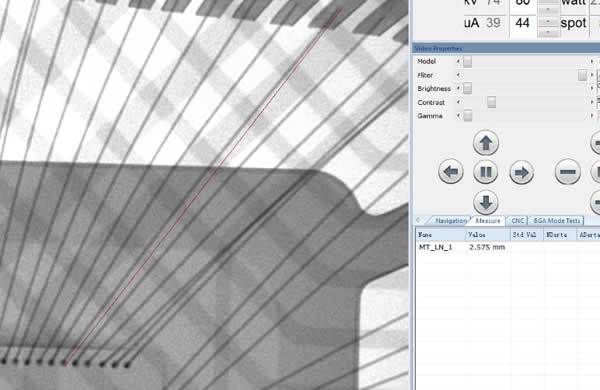Click the Brightness slider thumb
Viewport: 600px width, 390px height.
point(468,88)
